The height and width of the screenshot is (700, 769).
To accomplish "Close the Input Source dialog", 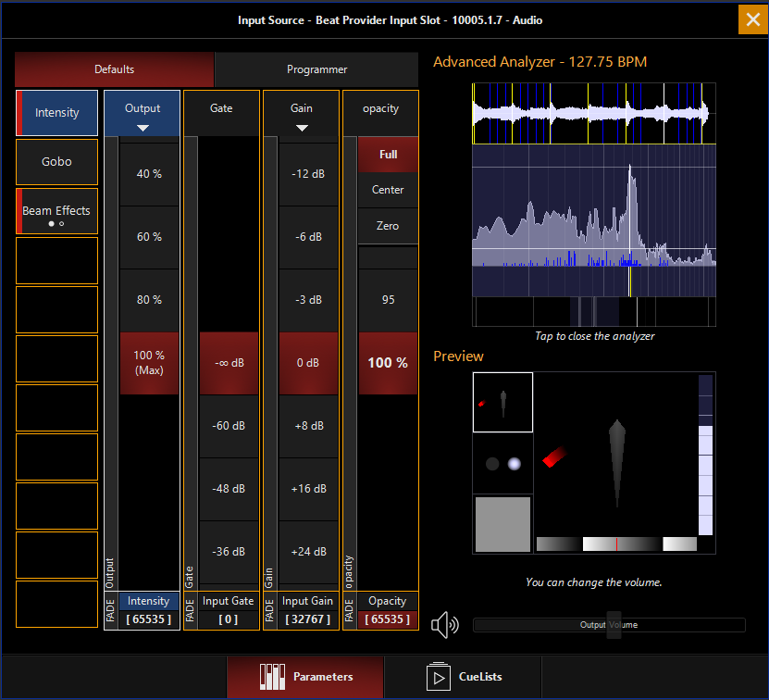I will [753, 19].
